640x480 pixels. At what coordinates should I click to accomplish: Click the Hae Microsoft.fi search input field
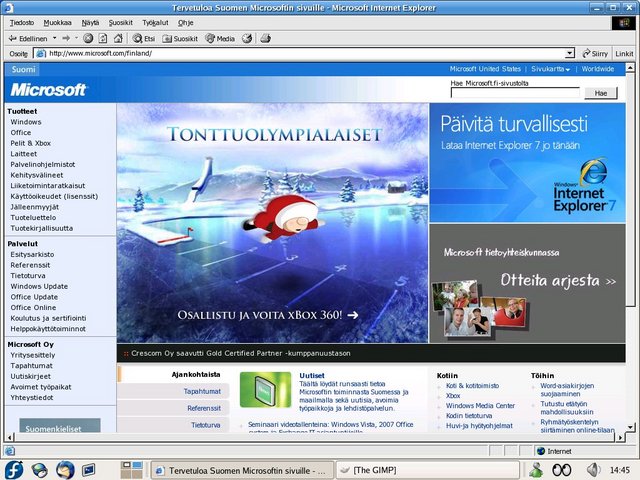515,93
